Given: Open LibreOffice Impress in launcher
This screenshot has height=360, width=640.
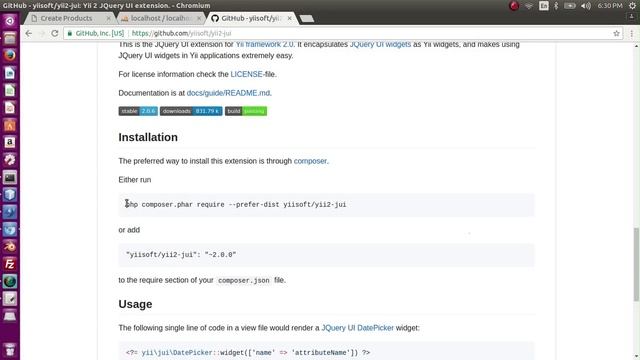Looking at the screenshot, I should click(10, 108).
